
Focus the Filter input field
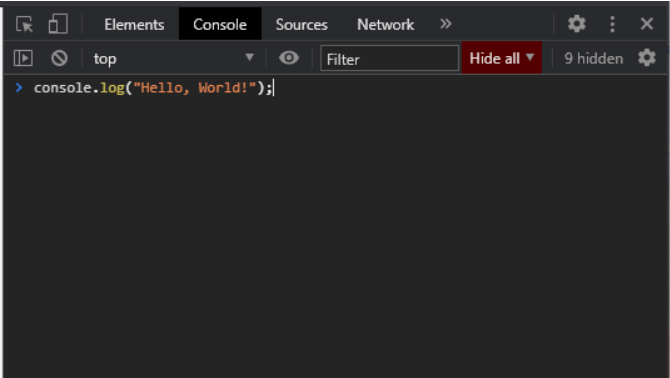coord(389,59)
